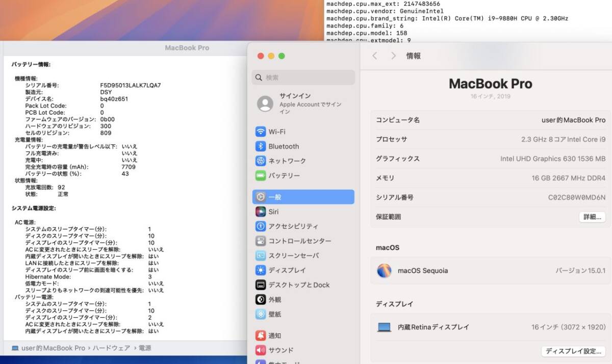
Task: Click システム電源設定 heading
Action: coord(34,208)
